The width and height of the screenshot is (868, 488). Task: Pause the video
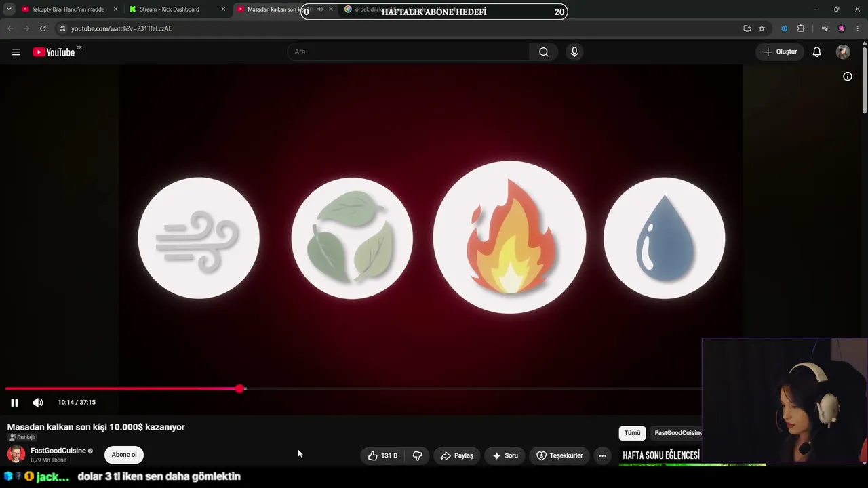14,403
